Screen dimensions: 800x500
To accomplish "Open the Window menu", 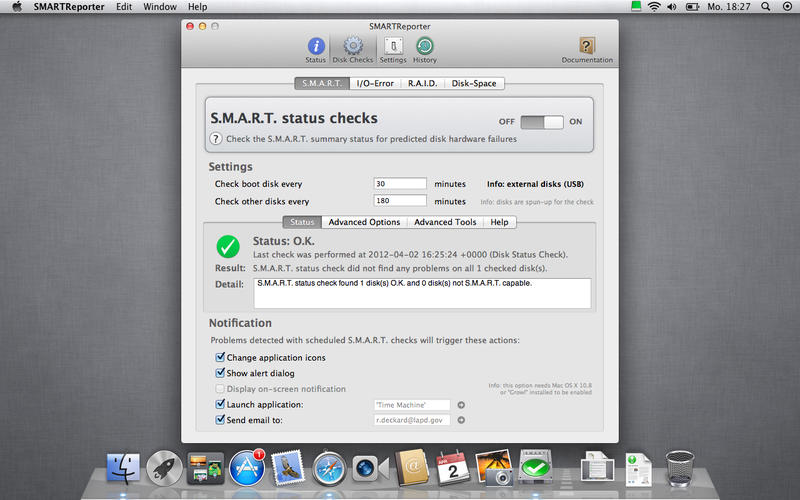I will (160, 7).
